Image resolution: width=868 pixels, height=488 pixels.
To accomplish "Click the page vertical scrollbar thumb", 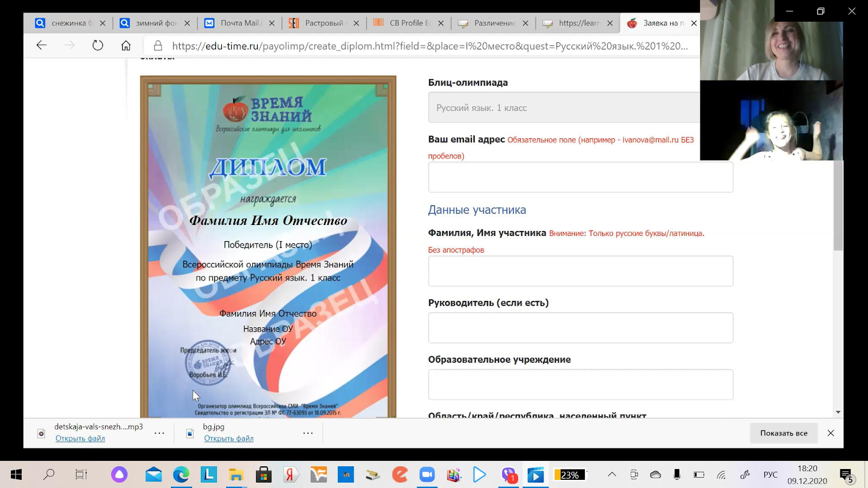I will click(x=838, y=206).
